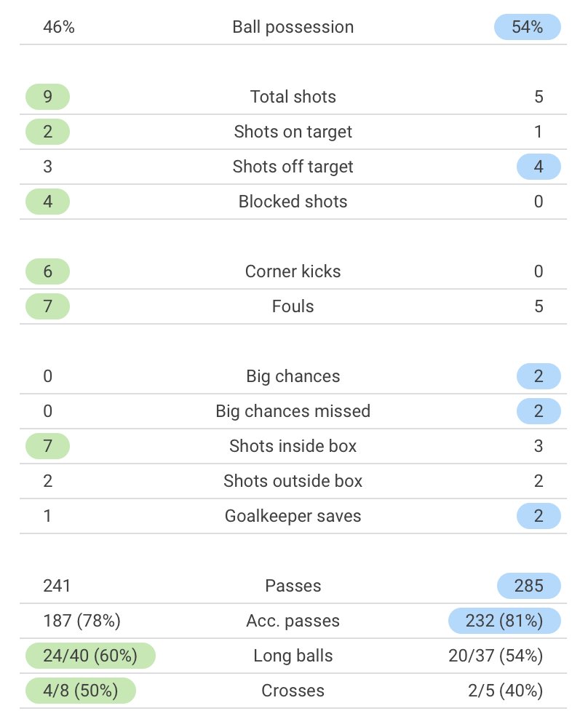
Task: Click the Corner kicks row label
Action: pyautogui.click(x=293, y=271)
